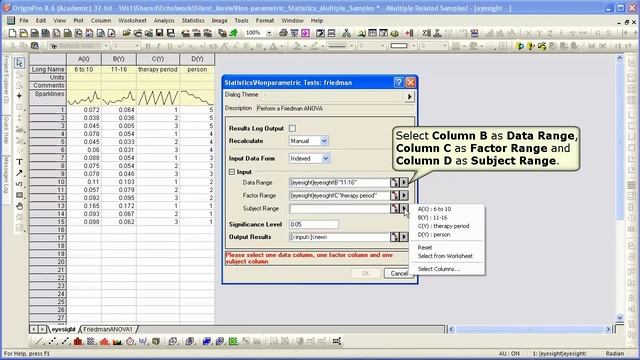Screen dimensions: 640x360
Task: Click the OK button in friedman dialog
Action: (366, 273)
